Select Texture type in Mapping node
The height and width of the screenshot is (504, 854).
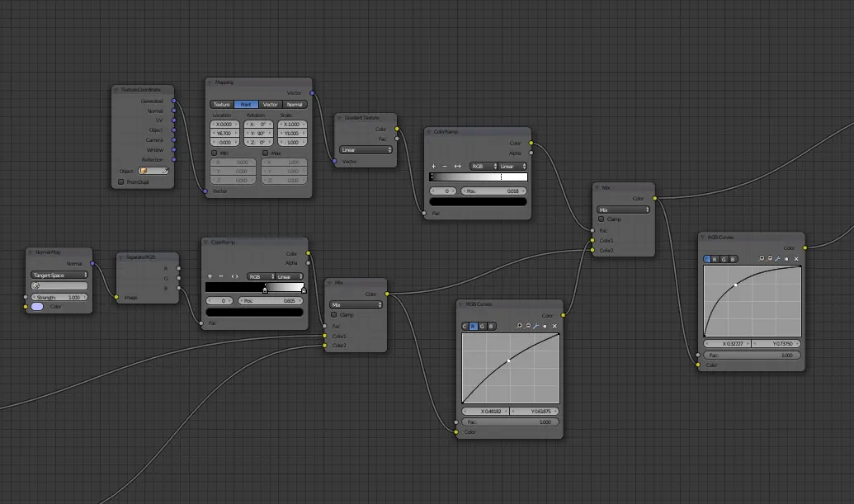222,105
